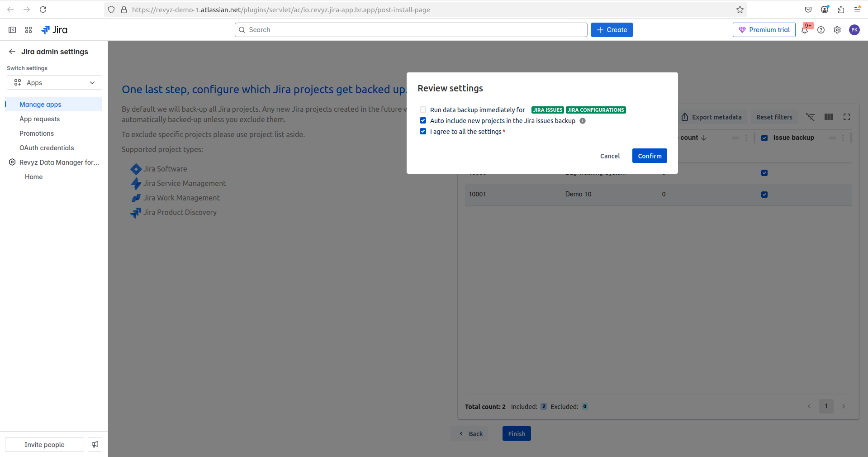Open the PK profile avatar
This screenshot has width=868, height=457.
[x=854, y=30]
